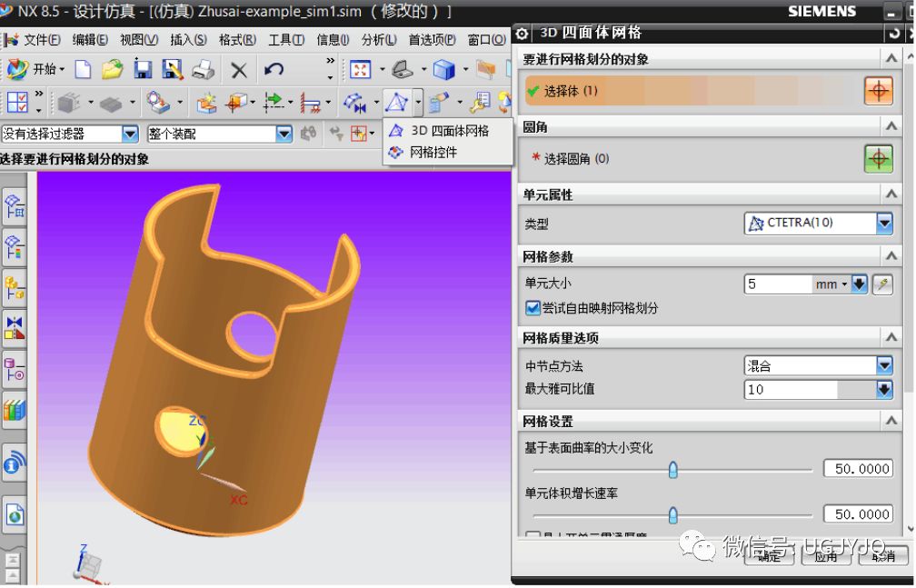The height and width of the screenshot is (588, 916).
Task: Open the Assembly Navigator sidebar icon
Action: coord(15,287)
